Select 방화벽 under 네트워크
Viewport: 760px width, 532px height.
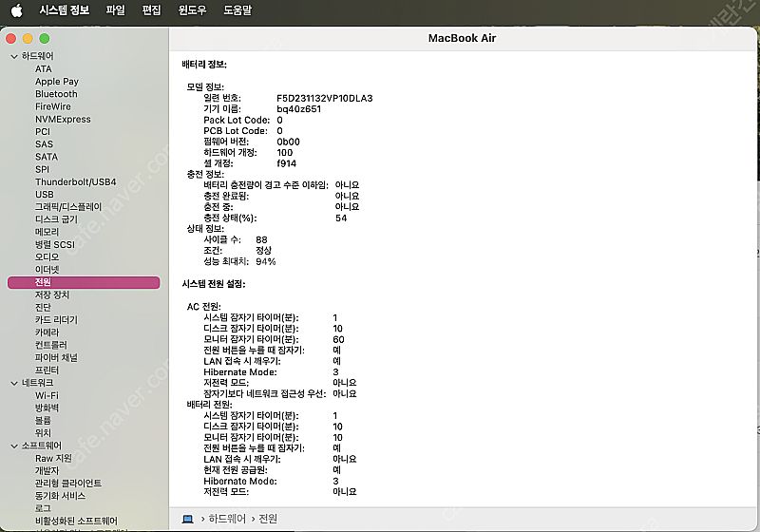click(47, 408)
